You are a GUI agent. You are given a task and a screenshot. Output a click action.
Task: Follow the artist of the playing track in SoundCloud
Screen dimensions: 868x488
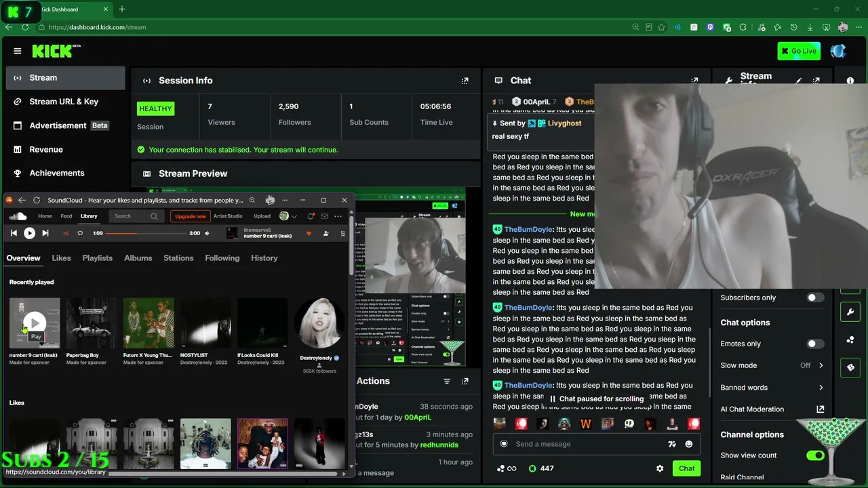pyautogui.click(x=325, y=233)
